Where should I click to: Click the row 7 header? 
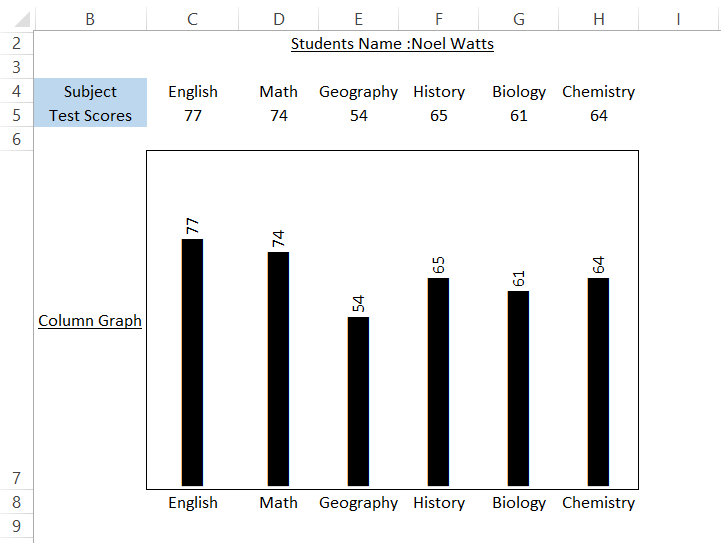tap(16, 478)
